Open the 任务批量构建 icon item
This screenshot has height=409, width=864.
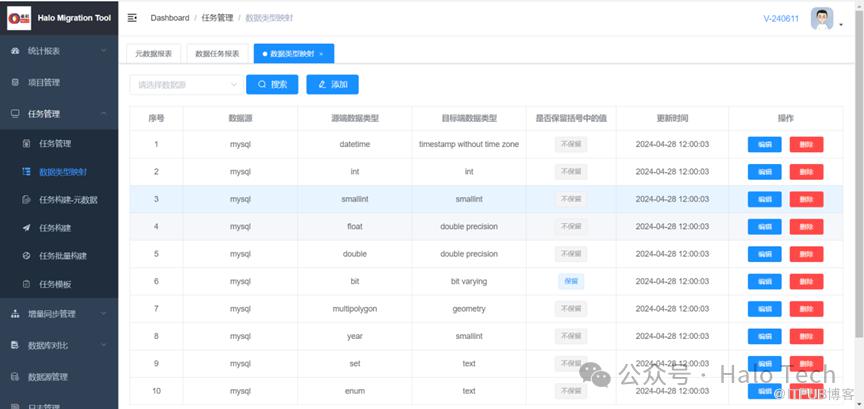26,256
